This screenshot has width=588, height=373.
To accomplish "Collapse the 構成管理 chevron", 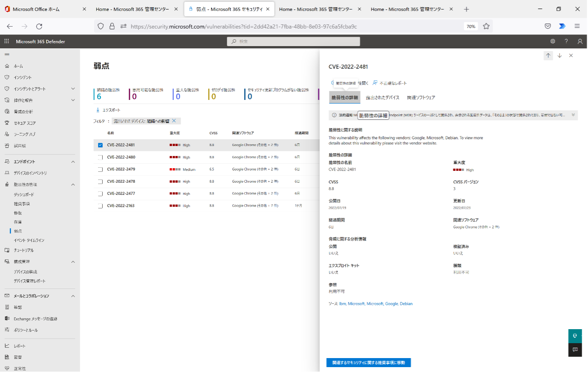I will point(73,261).
